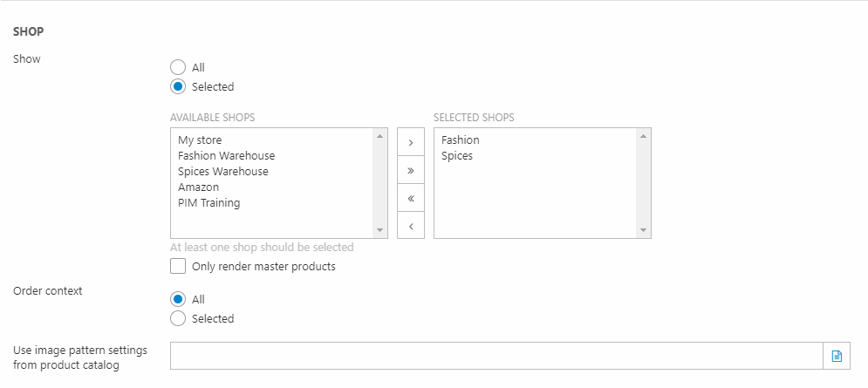Pick Fashion Warehouse from Available Shops
The height and width of the screenshot is (388, 868).
[226, 156]
